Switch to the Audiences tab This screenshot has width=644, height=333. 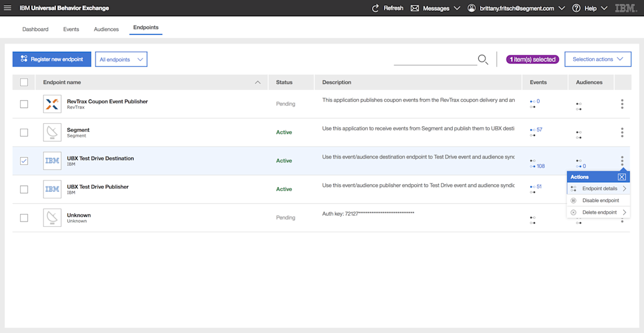[106, 29]
